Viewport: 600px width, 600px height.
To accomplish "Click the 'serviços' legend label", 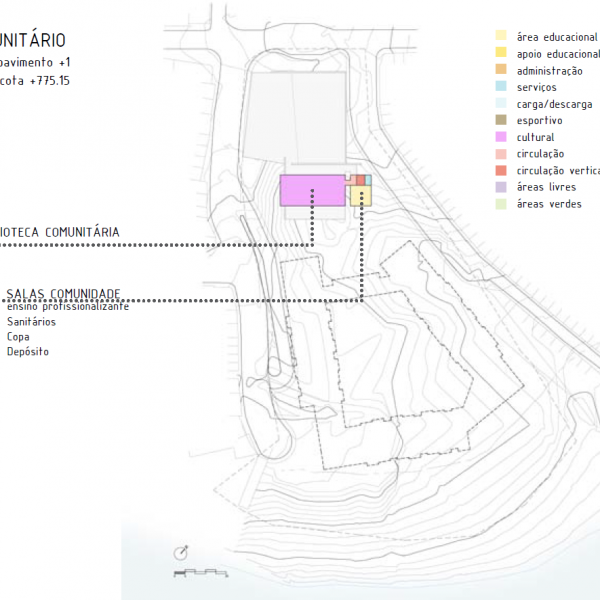I will click(x=536, y=87).
